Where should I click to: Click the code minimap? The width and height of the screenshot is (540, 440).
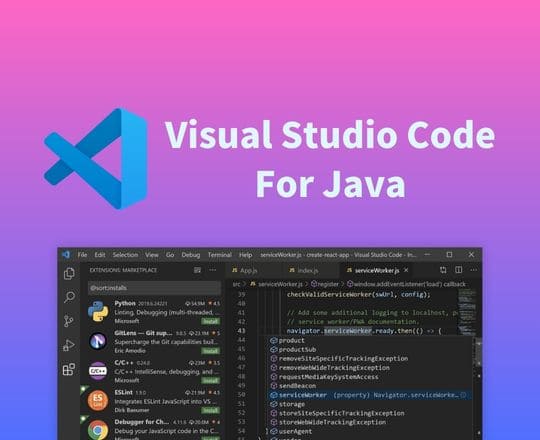[x=467, y=312]
